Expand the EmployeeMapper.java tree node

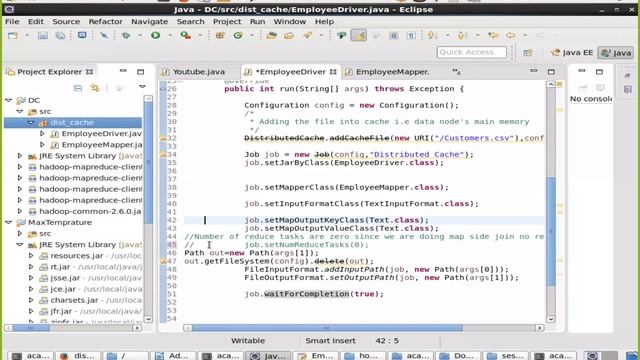click(42, 144)
